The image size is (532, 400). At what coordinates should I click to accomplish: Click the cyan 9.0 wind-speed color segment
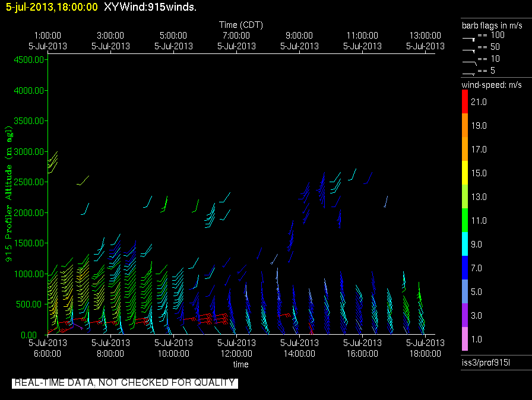(465, 245)
